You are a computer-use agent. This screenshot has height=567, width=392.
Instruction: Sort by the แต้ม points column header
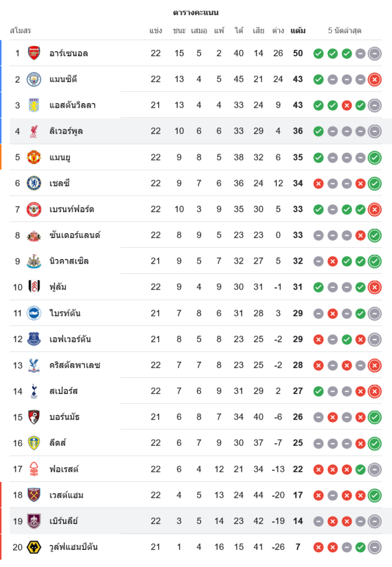(x=298, y=31)
